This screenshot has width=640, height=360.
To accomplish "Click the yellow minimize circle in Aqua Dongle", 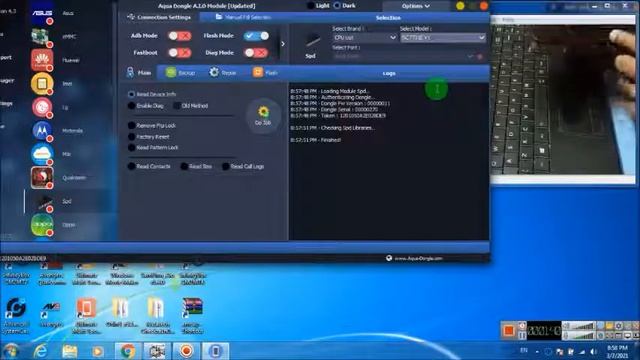I will click(x=460, y=6).
